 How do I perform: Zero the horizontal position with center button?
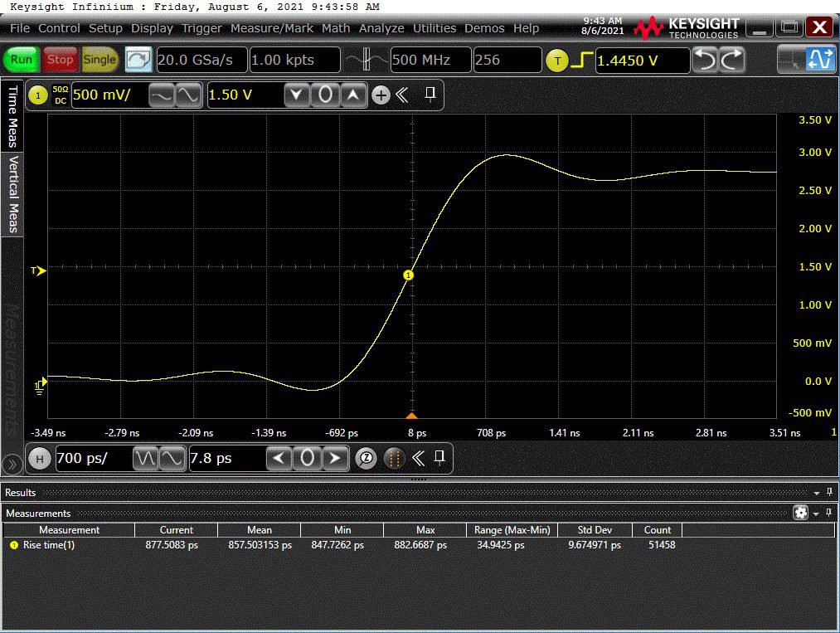[x=307, y=458]
